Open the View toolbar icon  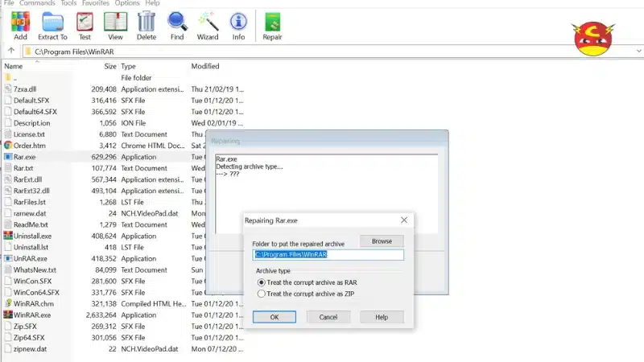[115, 26]
